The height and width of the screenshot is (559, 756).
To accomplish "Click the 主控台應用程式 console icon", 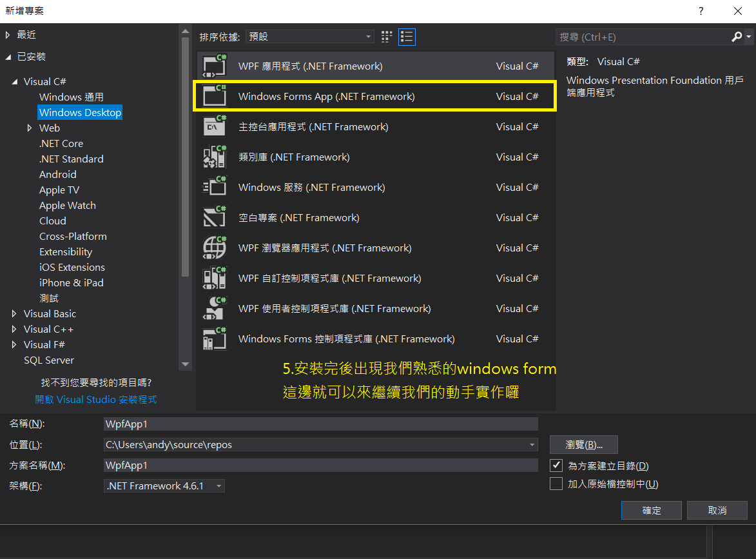I will (x=215, y=126).
